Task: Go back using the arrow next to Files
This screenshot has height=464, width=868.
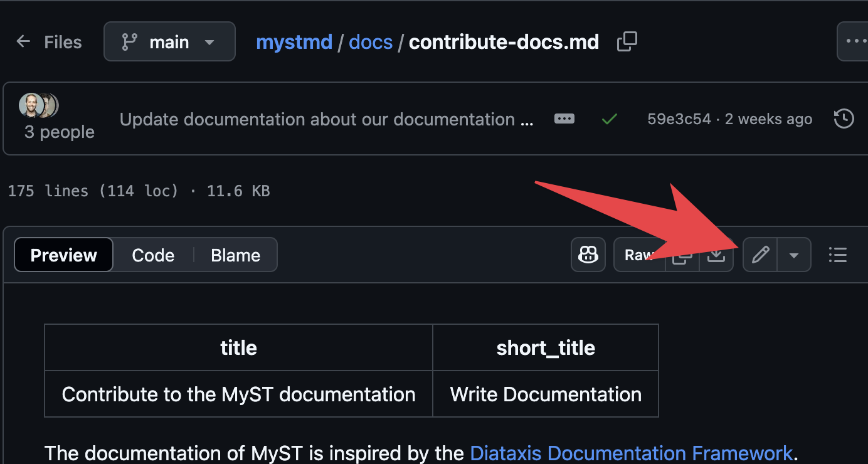Action: 23,41
